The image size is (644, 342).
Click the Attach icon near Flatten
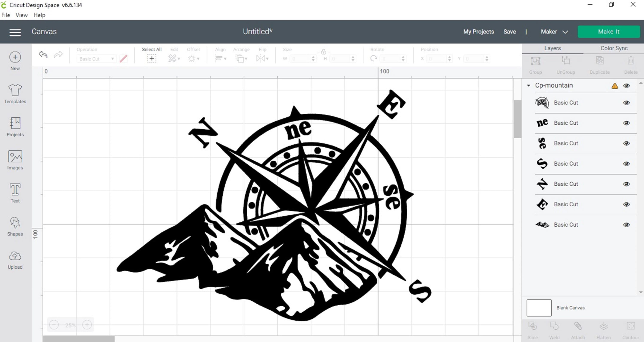pos(578,326)
